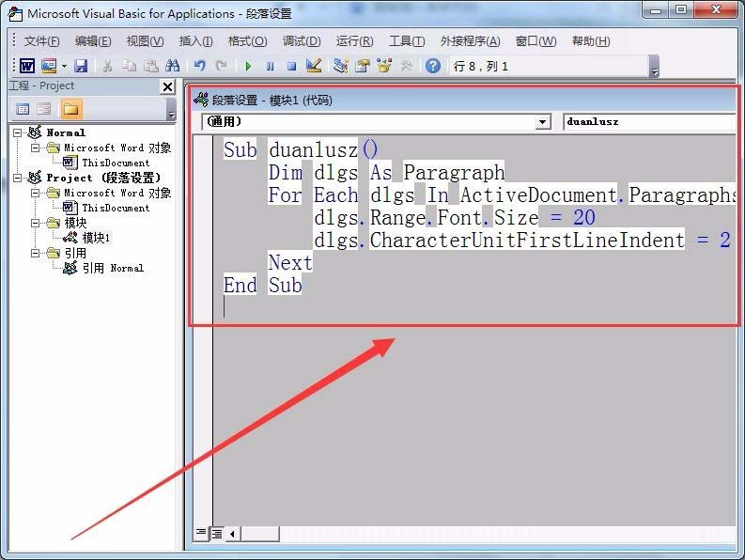Select ThisDocument under Normal project
Viewport: 745px width, 560px height.
coord(116,163)
